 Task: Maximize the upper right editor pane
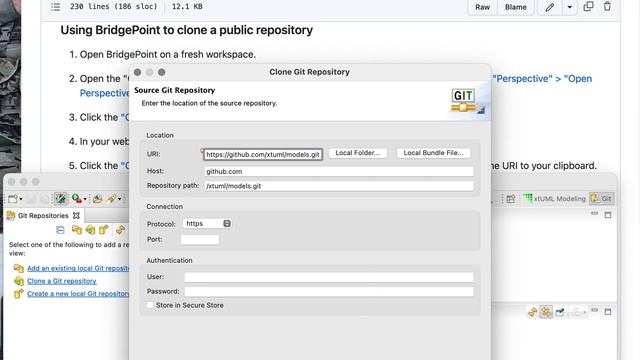coord(608,215)
